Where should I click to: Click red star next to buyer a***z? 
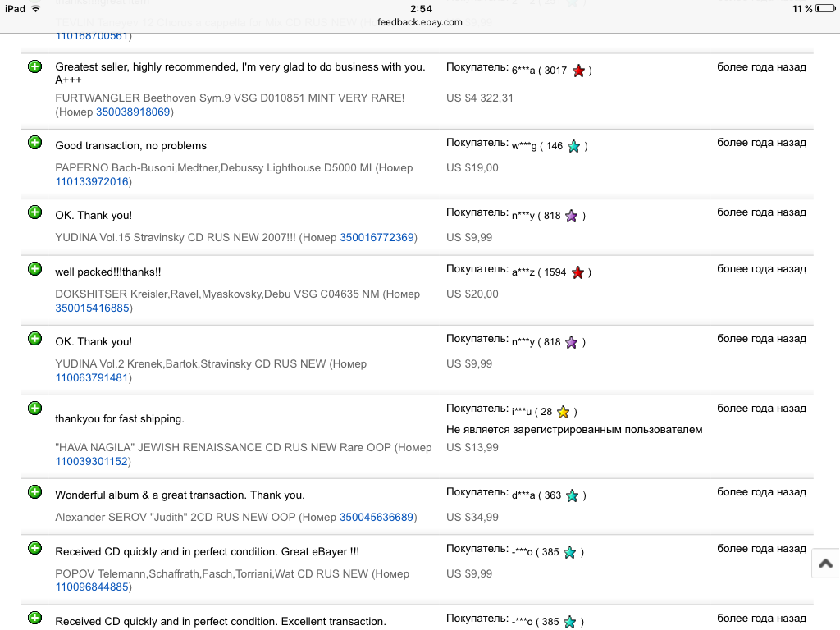[x=577, y=272]
